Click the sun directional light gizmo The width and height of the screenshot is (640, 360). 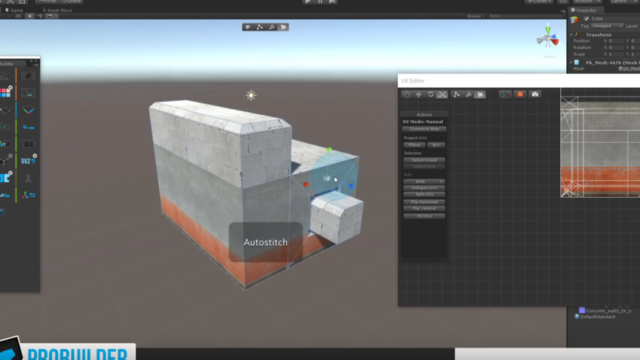click(251, 96)
